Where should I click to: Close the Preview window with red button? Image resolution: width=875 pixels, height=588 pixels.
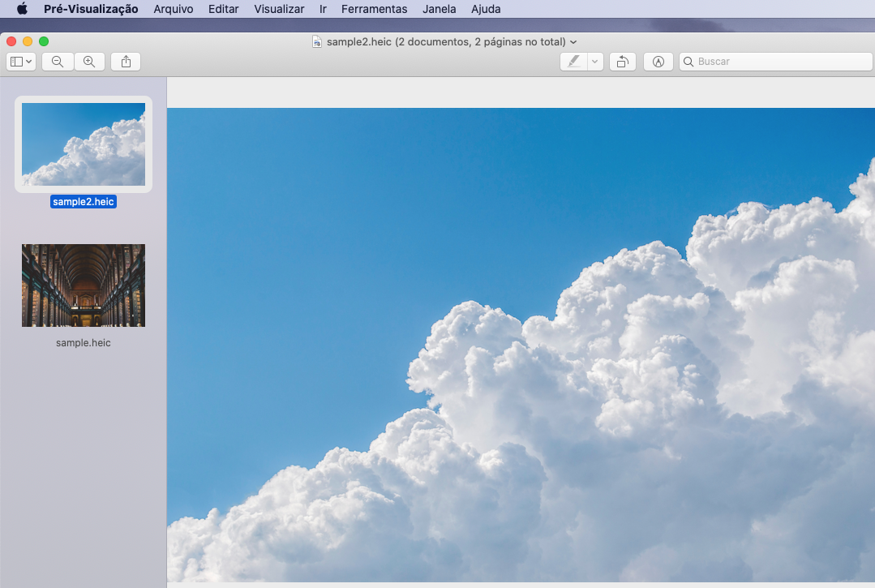pos(11,41)
